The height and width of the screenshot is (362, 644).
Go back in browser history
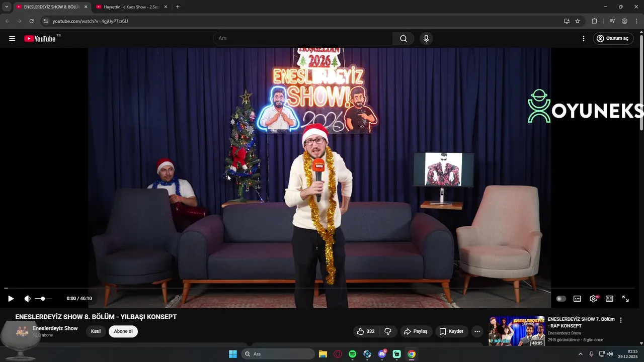(x=7, y=21)
